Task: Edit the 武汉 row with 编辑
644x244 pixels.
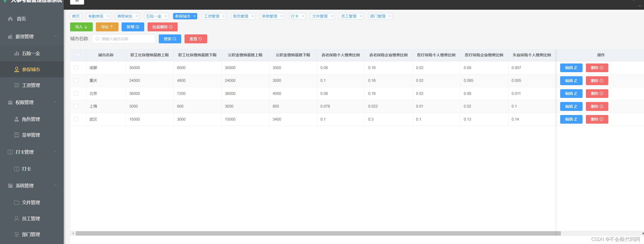Action: (571, 119)
